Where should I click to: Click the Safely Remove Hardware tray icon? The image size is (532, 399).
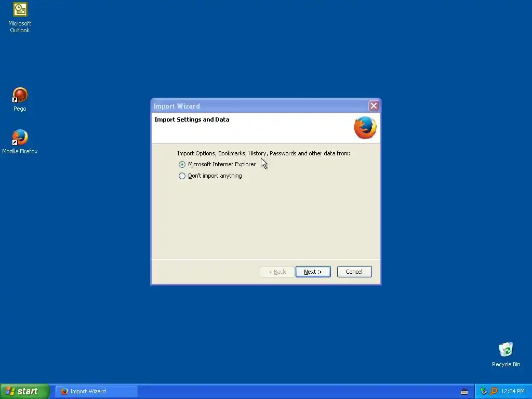(484, 391)
